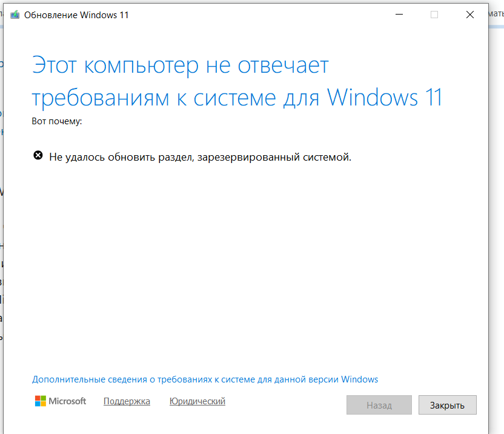The width and height of the screenshot is (504, 434).
Task: Click the Закрыть button
Action: click(x=447, y=405)
